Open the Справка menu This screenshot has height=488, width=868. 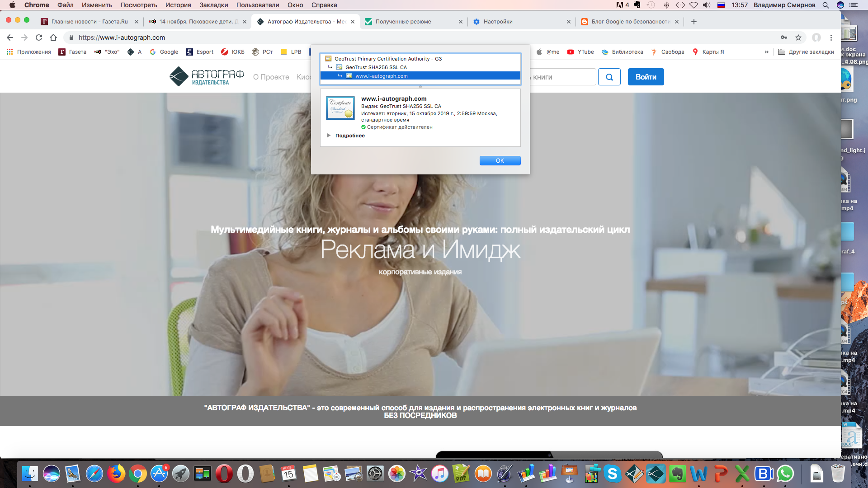(x=324, y=5)
